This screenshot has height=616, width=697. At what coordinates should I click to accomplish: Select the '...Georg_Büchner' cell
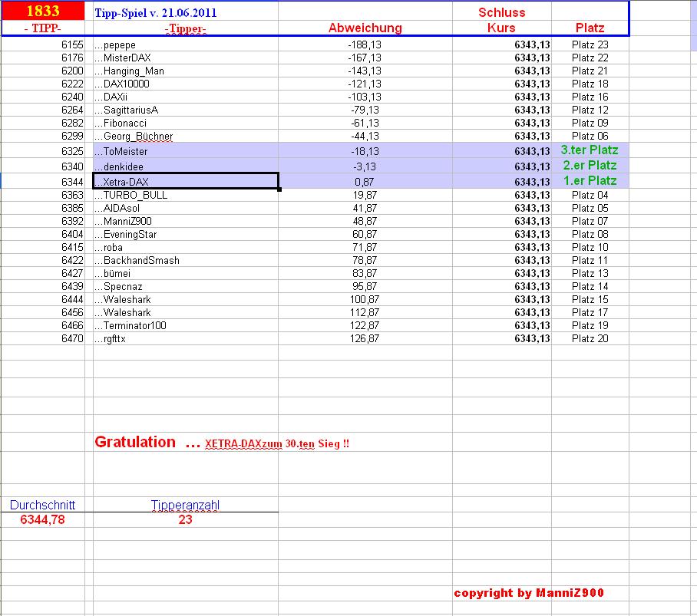coord(185,136)
